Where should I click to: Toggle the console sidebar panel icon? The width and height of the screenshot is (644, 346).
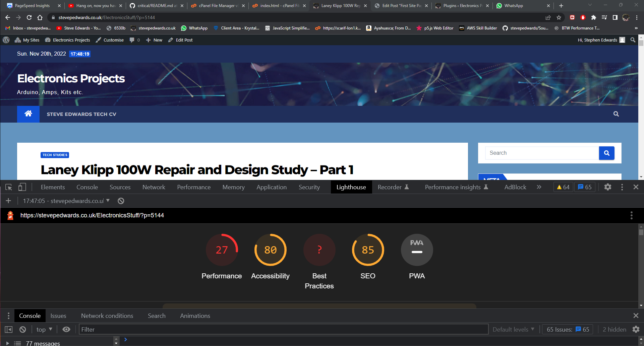click(9, 330)
